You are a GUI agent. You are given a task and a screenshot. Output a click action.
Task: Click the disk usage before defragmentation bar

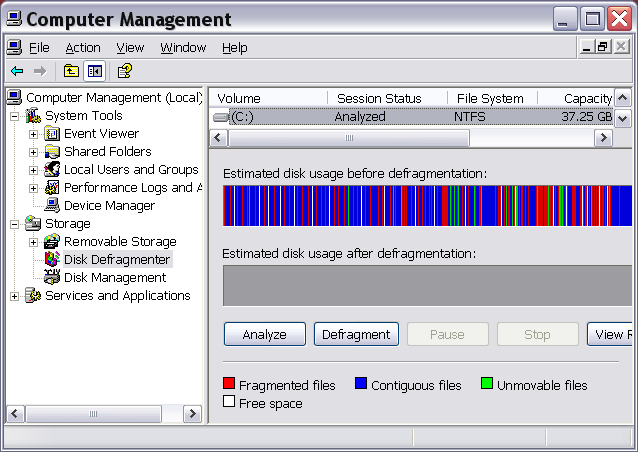coord(427,205)
